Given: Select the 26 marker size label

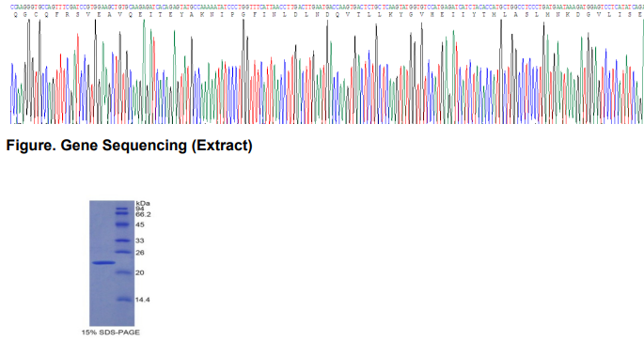Looking at the screenshot, I should [x=140, y=253].
